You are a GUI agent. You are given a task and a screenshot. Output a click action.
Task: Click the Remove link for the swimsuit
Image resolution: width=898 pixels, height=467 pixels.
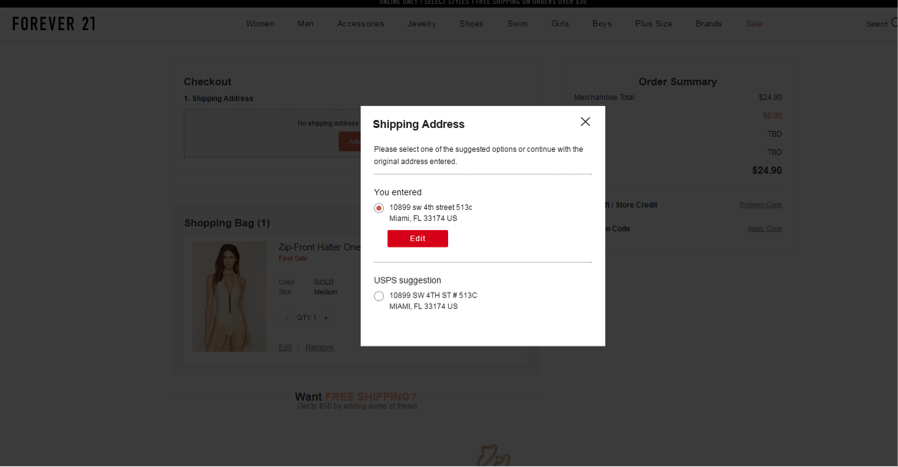point(319,347)
